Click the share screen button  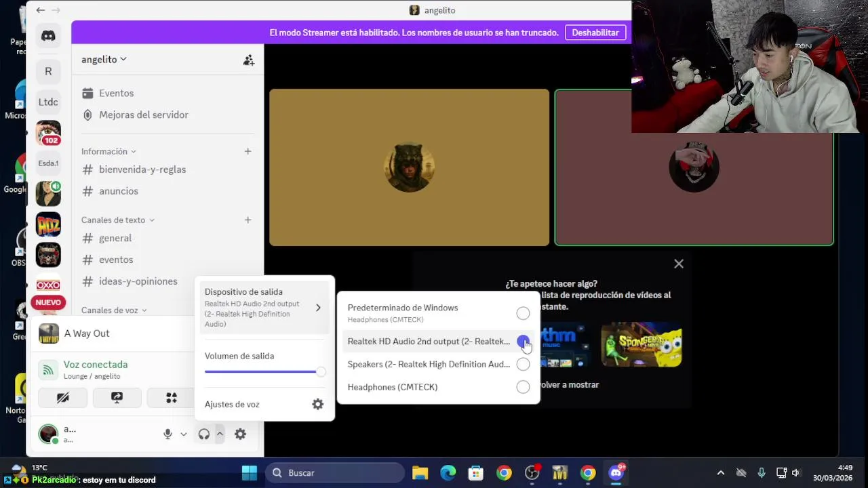point(117,398)
